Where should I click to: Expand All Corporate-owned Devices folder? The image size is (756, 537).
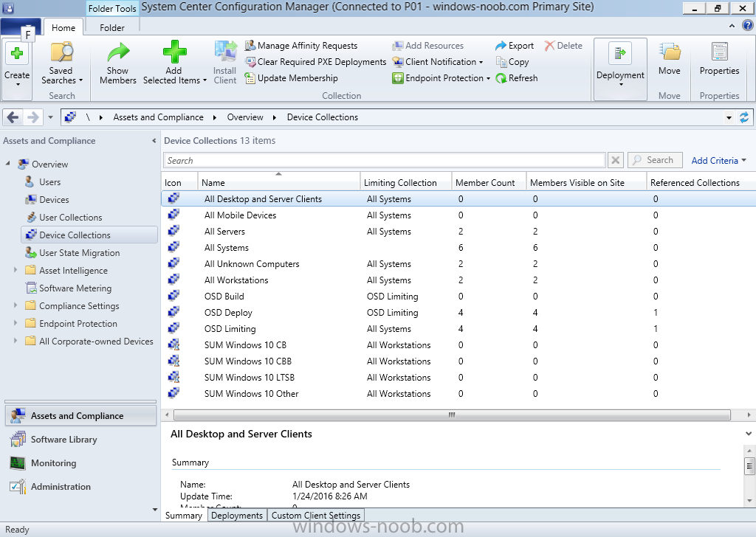pos(16,341)
